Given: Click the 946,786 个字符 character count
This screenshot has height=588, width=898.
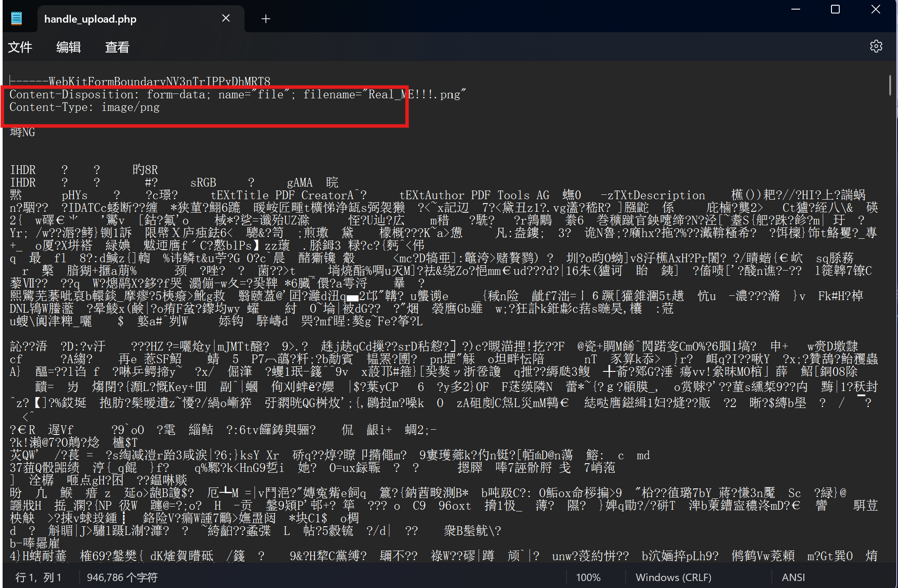Looking at the screenshot, I should [122, 577].
